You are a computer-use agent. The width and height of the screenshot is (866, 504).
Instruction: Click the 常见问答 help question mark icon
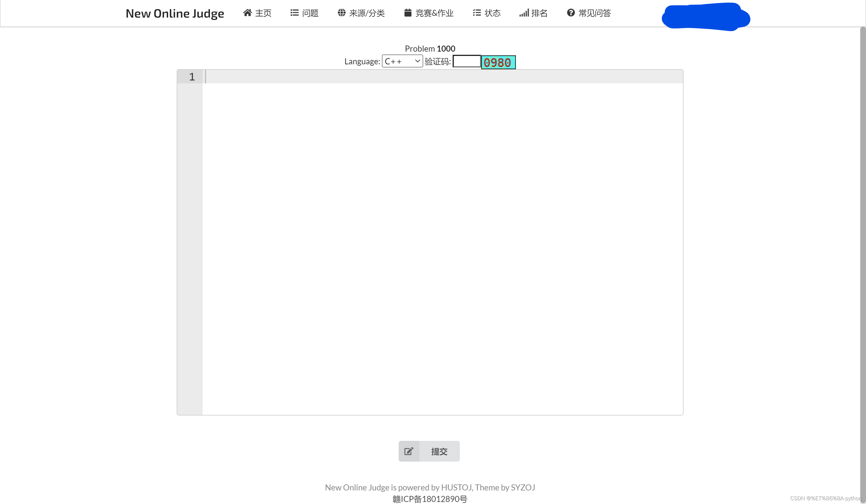[x=570, y=13]
